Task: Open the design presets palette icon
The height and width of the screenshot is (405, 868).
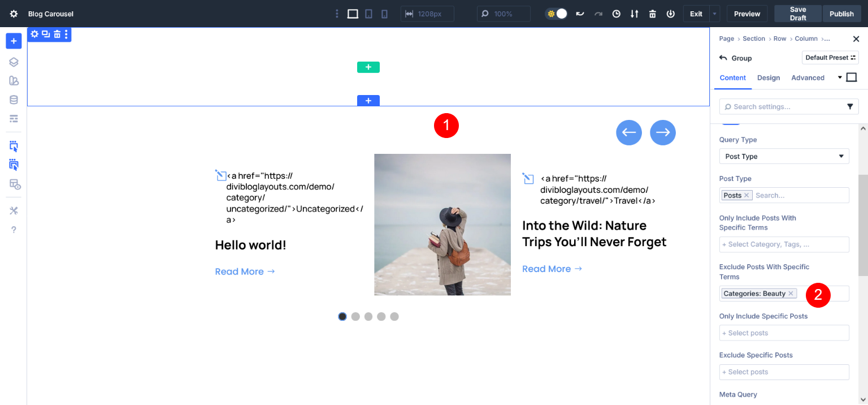Action: (14, 81)
